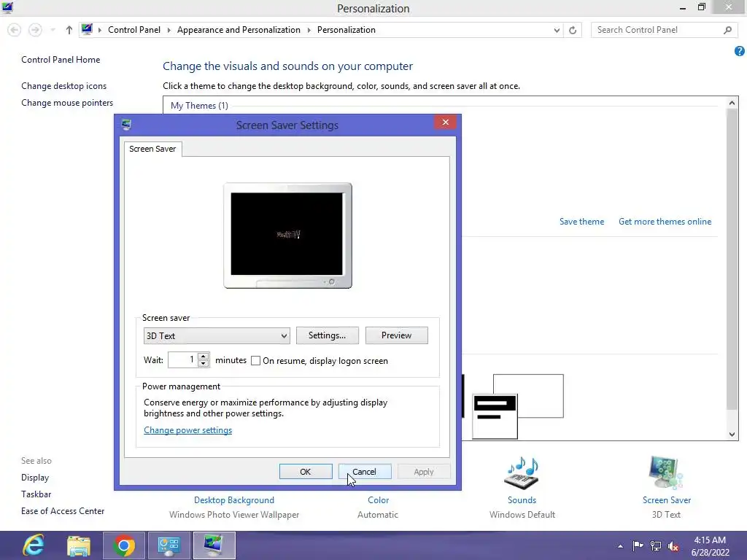The height and width of the screenshot is (560, 747).
Task: Cancel the Screen Saver Settings dialog
Action: point(365,472)
